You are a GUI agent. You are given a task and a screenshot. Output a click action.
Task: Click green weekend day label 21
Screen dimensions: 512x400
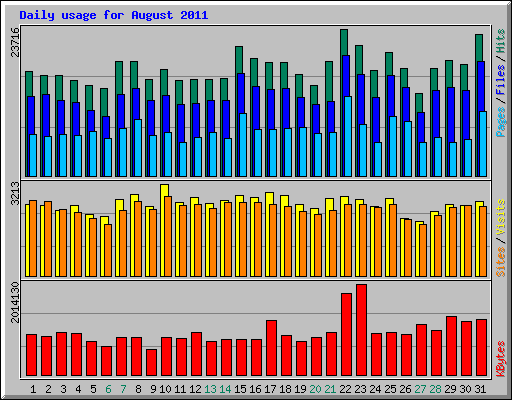pyautogui.click(x=330, y=389)
